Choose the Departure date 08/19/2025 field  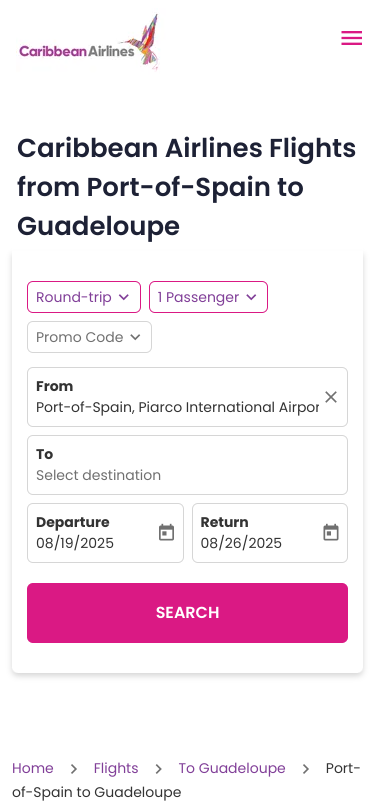105,533
